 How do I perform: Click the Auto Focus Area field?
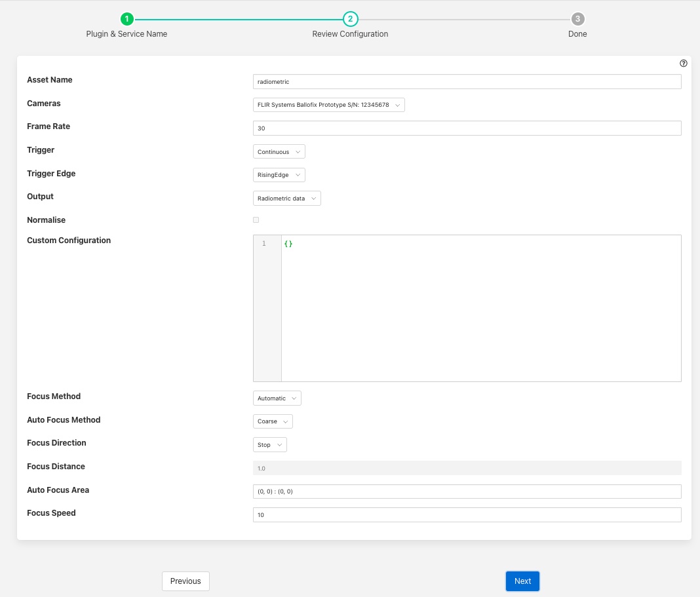(467, 491)
